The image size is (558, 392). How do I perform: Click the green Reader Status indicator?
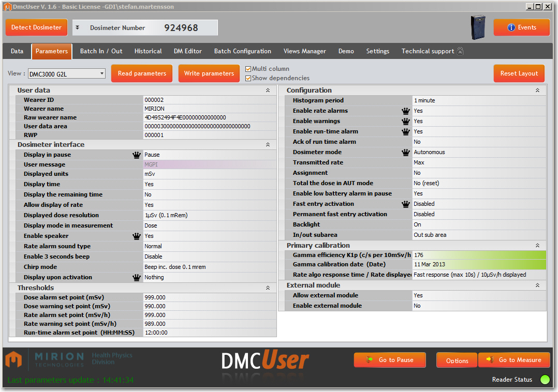(545, 380)
